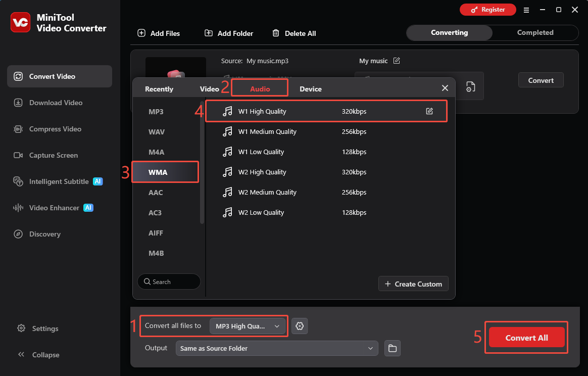This screenshot has width=588, height=376.
Task: Click the music note icon for W1 Medium Quality
Action: pos(227,131)
